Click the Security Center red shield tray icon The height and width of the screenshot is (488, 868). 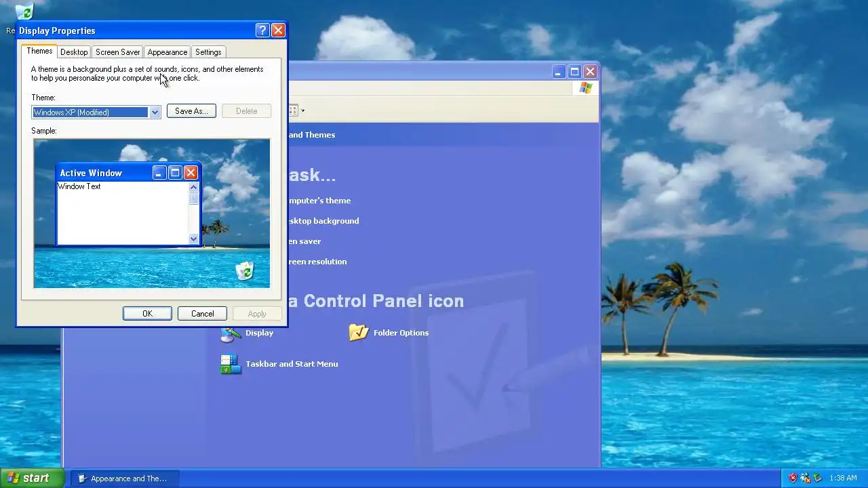pyautogui.click(x=793, y=479)
